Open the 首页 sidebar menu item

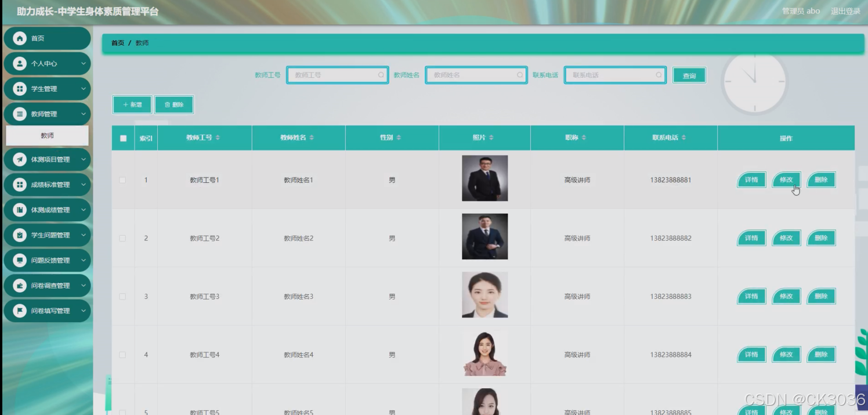tap(47, 38)
